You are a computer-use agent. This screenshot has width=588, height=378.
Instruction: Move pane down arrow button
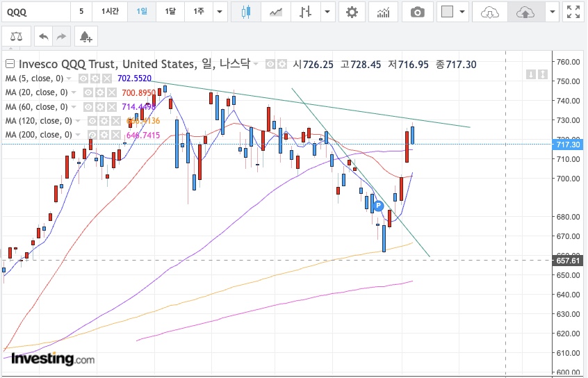530,74
